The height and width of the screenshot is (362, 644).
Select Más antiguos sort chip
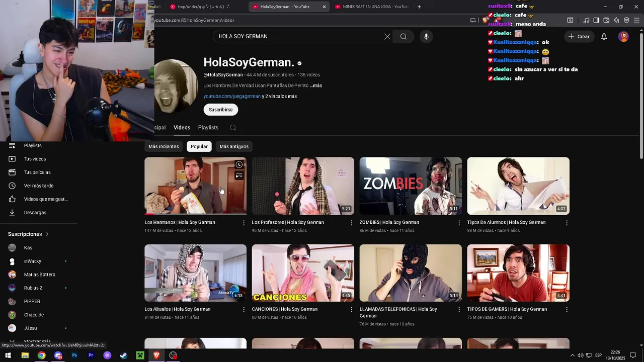[234, 146]
